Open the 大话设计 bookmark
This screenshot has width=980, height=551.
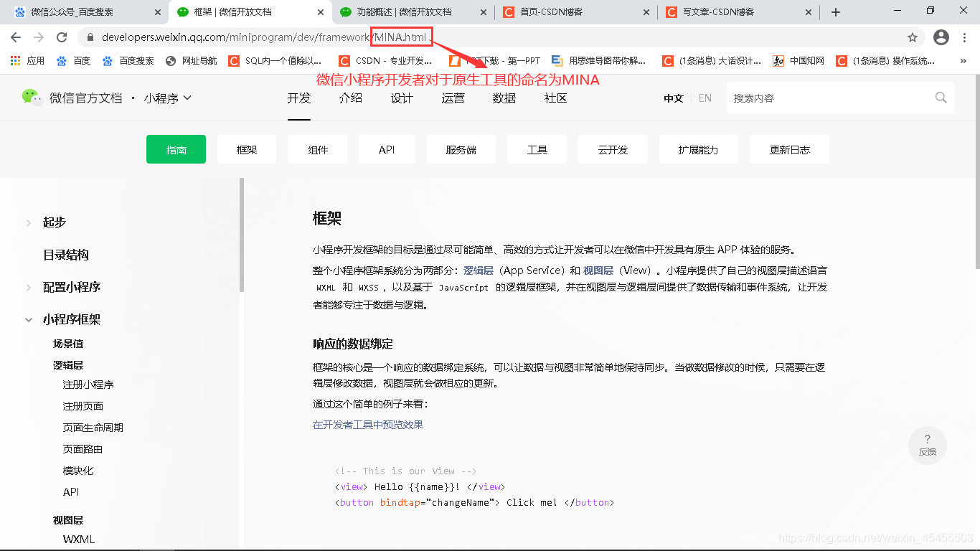[712, 61]
